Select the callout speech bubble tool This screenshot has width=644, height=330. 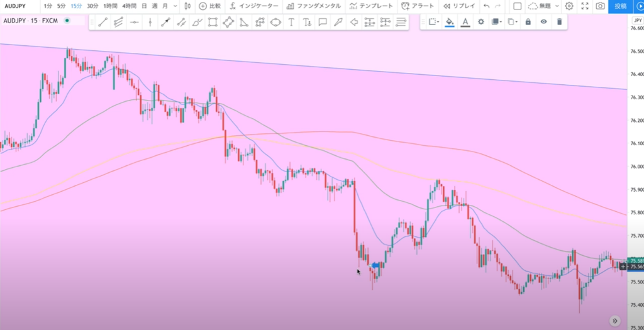pos(323,22)
